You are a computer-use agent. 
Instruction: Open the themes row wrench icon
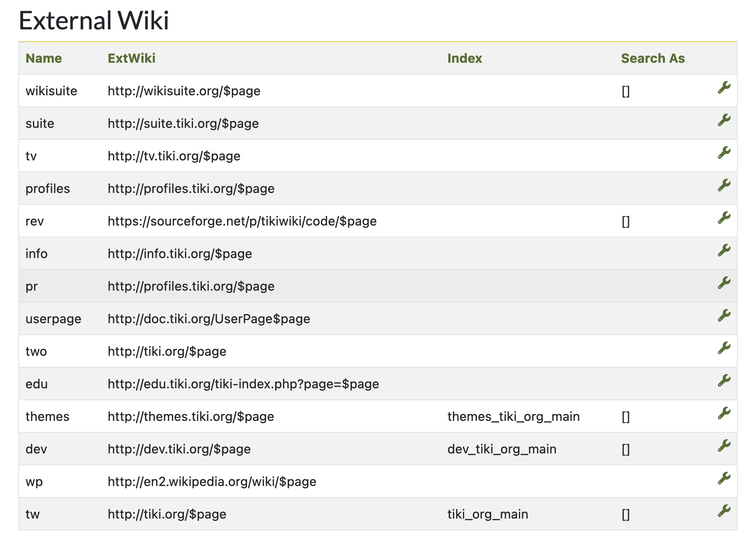[x=724, y=413]
